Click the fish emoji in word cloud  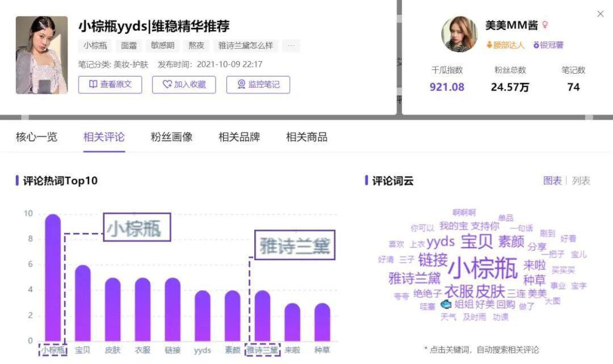pos(446,304)
